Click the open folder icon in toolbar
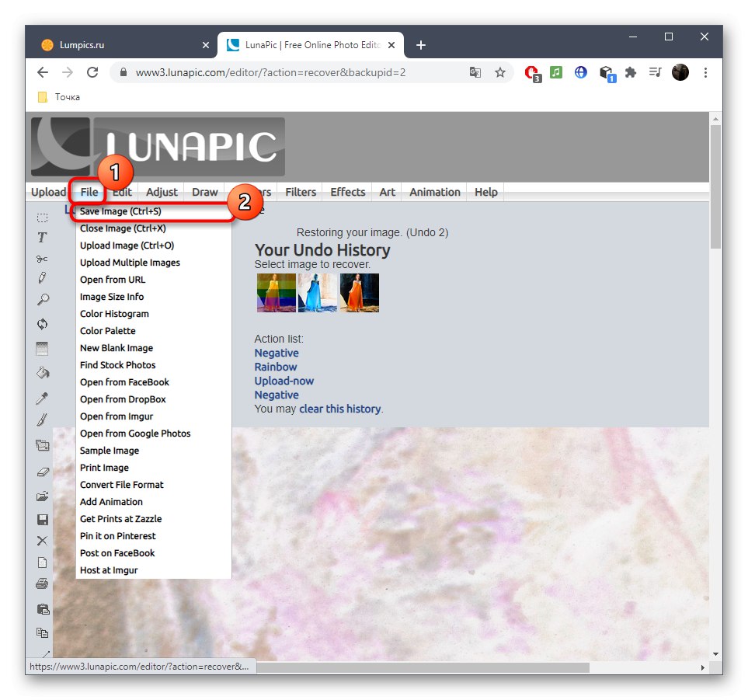The height and width of the screenshot is (700, 748). pyautogui.click(x=43, y=496)
